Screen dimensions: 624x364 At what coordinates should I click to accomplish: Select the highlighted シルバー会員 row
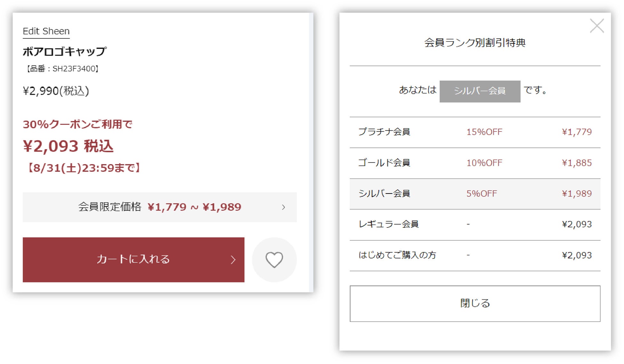tap(475, 194)
